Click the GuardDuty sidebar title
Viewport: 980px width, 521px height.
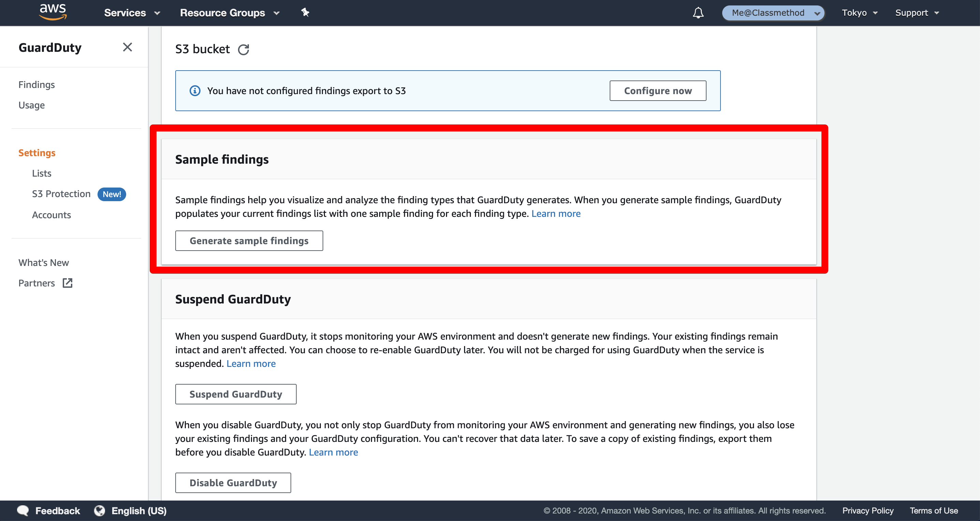(50, 47)
